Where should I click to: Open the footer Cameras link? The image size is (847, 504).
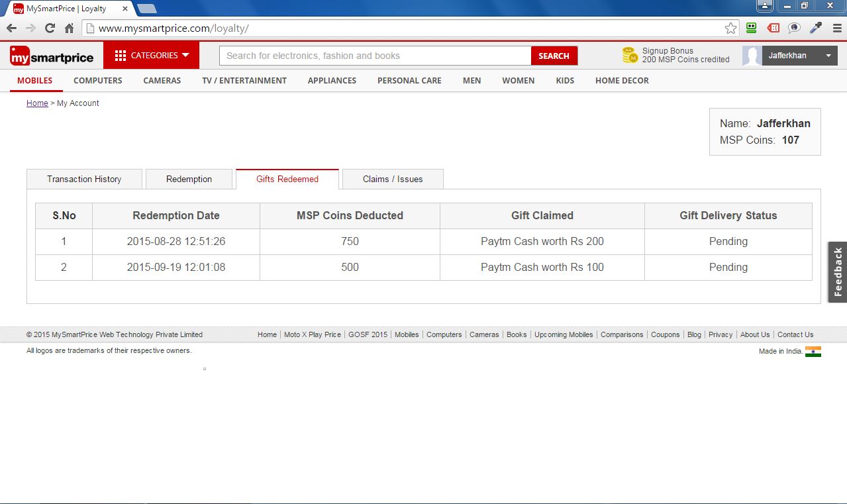click(484, 334)
